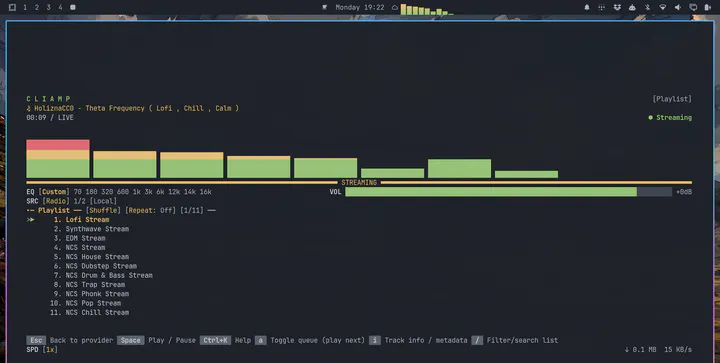This screenshot has width=720, height=363.
Task: Select the 70 Hz EQ band
Action: tap(78, 192)
